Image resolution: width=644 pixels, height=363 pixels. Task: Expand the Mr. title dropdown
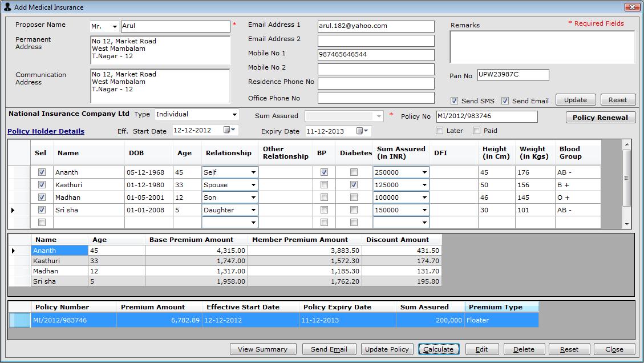[x=115, y=26]
